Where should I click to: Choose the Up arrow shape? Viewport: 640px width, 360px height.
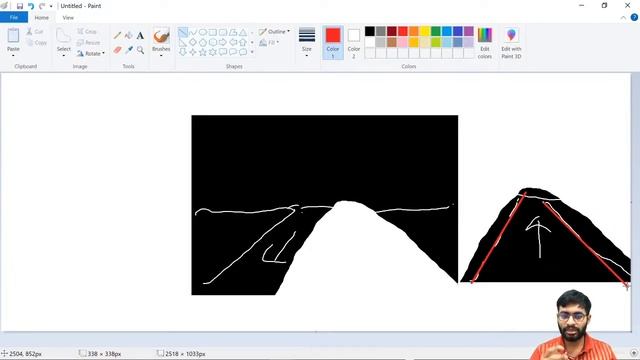pyautogui.click(x=243, y=42)
